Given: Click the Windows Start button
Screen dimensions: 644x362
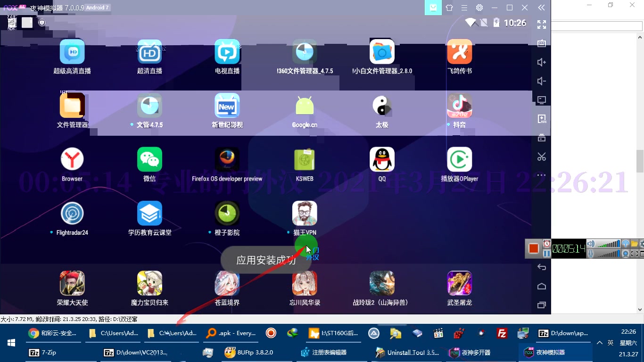Looking at the screenshot, I should pos(11,343).
